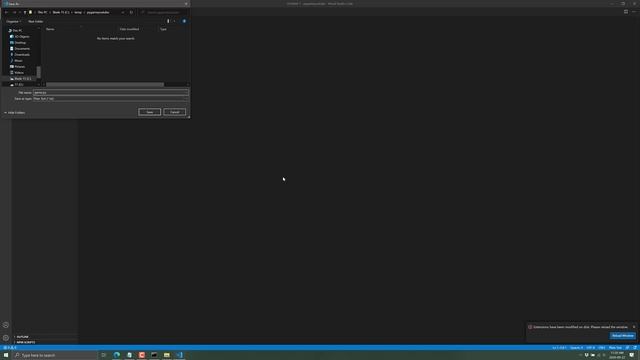Screen dimensions: 640x360
Task: Click New folder in dialog toolbar
Action: click(x=36, y=21)
